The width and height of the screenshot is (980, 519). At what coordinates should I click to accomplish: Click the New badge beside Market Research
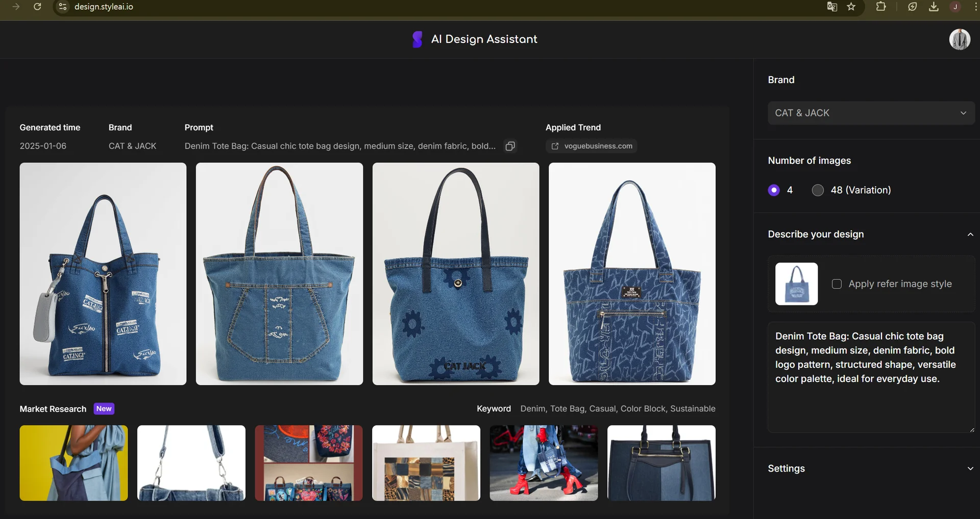click(x=104, y=409)
